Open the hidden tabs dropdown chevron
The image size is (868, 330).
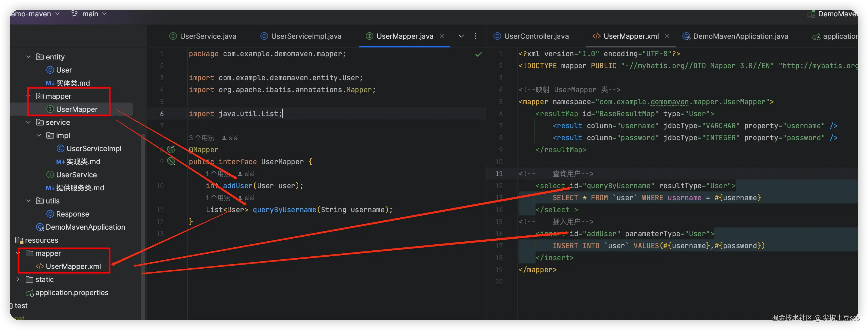click(461, 36)
